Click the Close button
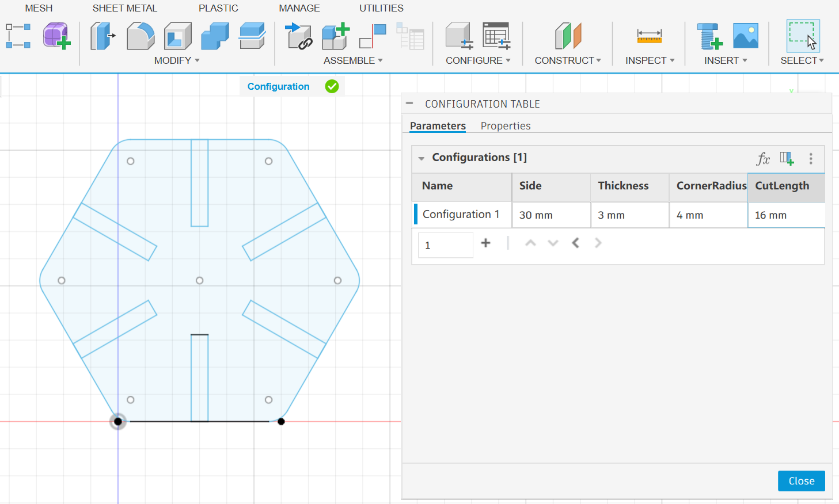The height and width of the screenshot is (504, 839). 801,481
